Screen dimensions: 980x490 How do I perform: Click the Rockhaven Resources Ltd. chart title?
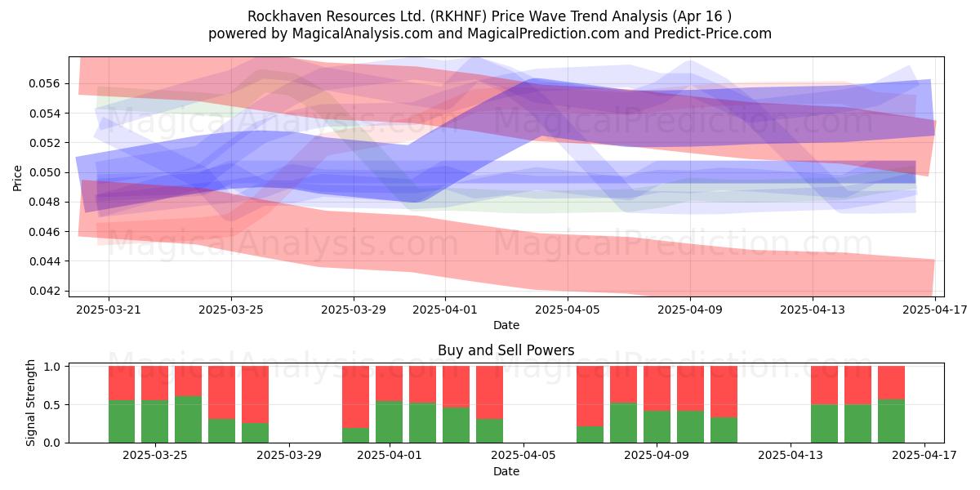tap(490, 16)
